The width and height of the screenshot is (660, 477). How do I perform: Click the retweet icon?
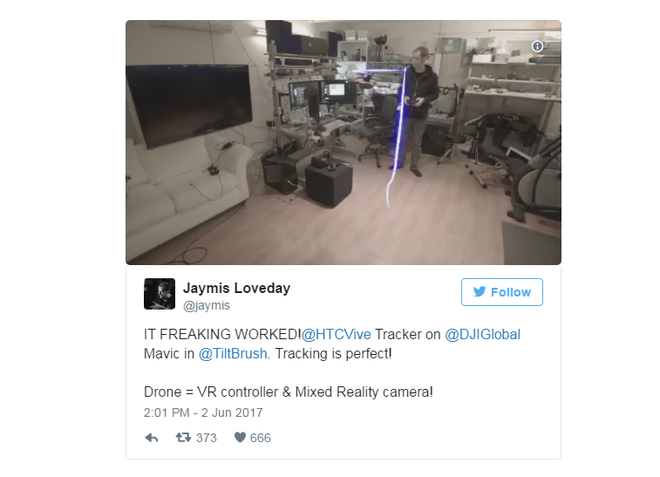(183, 437)
